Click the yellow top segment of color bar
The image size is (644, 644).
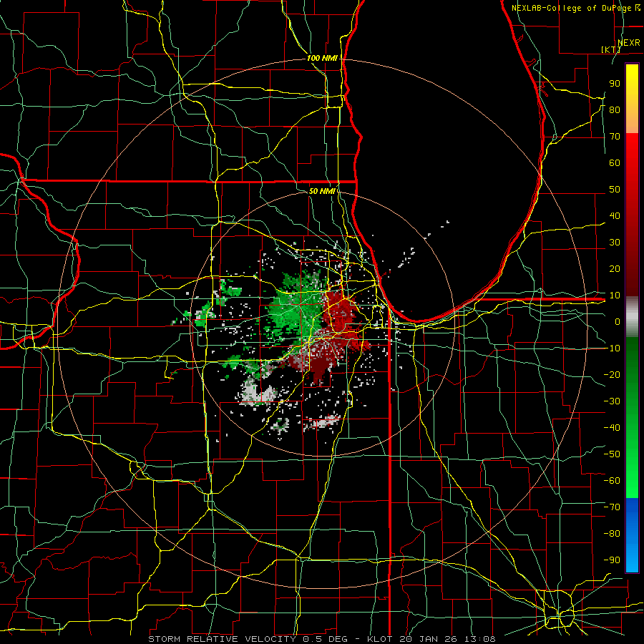pos(632,99)
